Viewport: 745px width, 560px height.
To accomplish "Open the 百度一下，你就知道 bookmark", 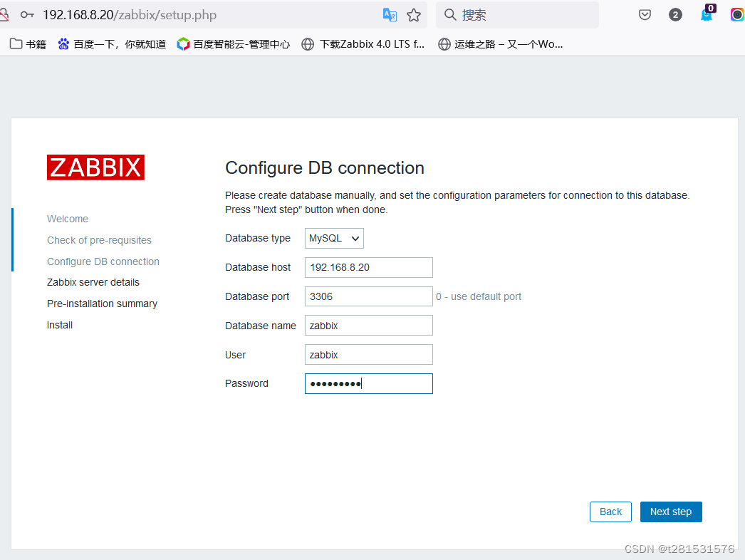I will (112, 44).
